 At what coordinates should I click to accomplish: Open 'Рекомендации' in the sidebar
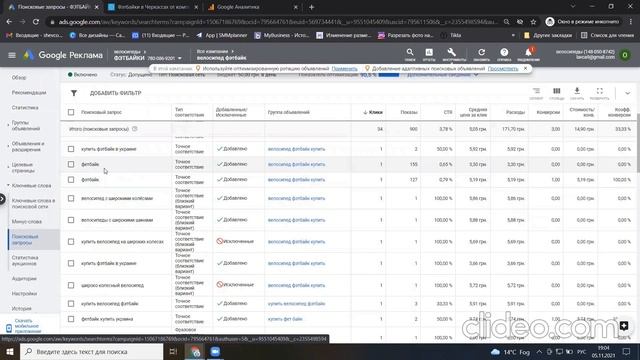tap(29, 93)
